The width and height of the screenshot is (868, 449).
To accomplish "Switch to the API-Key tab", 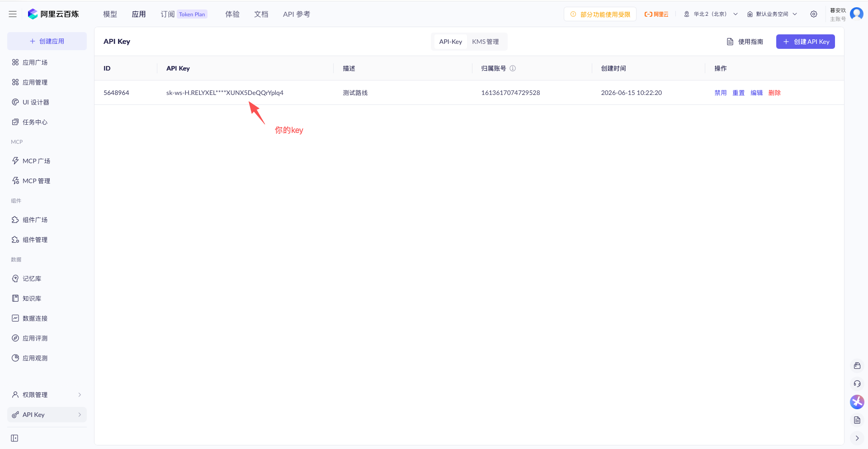I will 450,42.
